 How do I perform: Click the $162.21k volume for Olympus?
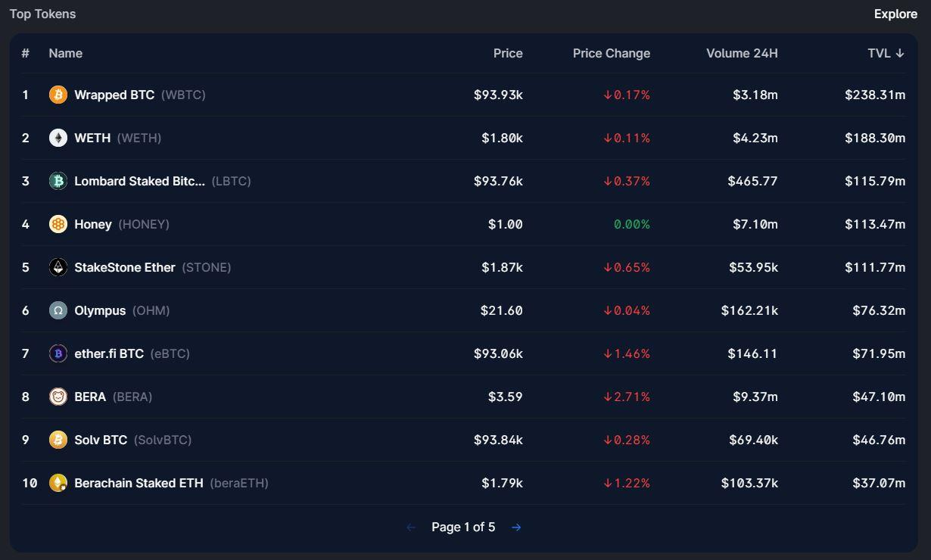[x=750, y=310]
